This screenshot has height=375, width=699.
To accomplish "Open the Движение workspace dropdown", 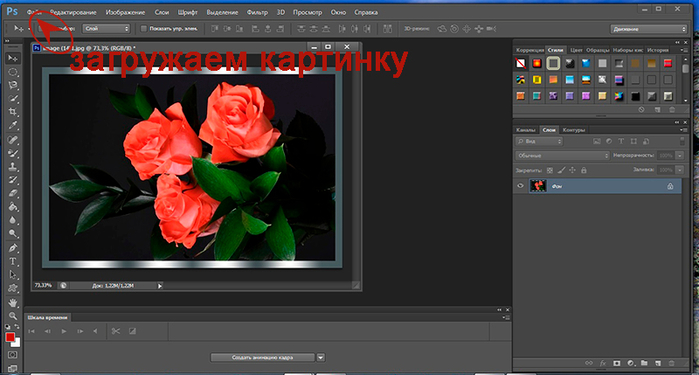I will [x=649, y=29].
